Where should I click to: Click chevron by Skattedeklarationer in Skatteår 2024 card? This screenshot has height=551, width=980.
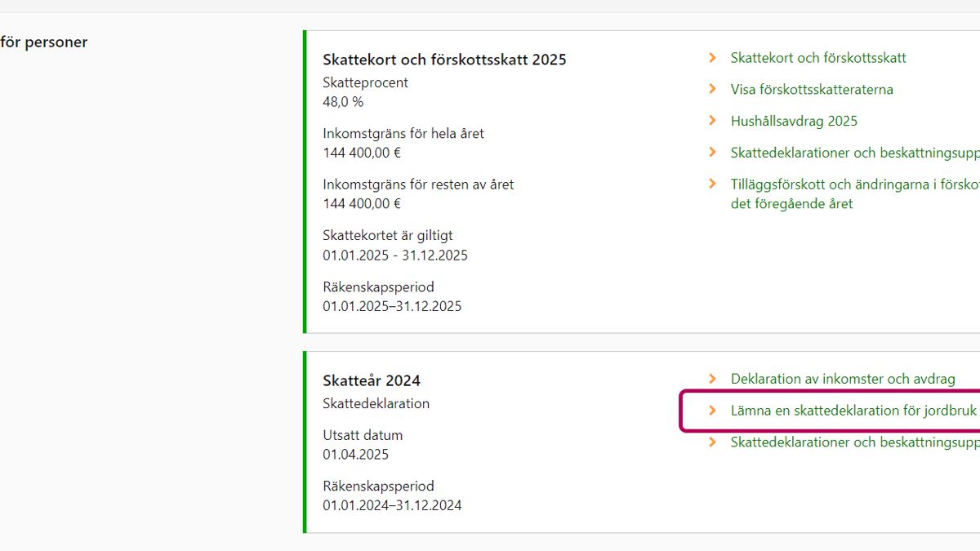coord(712,442)
